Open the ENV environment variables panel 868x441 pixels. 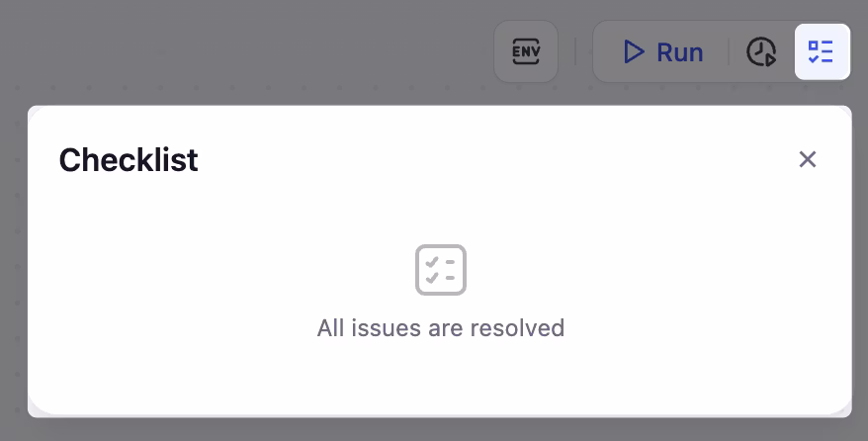pos(526,51)
